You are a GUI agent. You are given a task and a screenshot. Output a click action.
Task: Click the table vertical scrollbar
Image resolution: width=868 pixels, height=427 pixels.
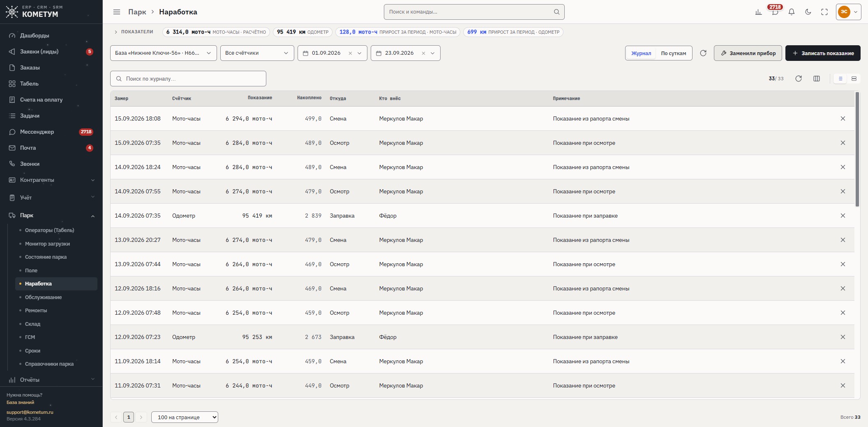click(x=857, y=150)
